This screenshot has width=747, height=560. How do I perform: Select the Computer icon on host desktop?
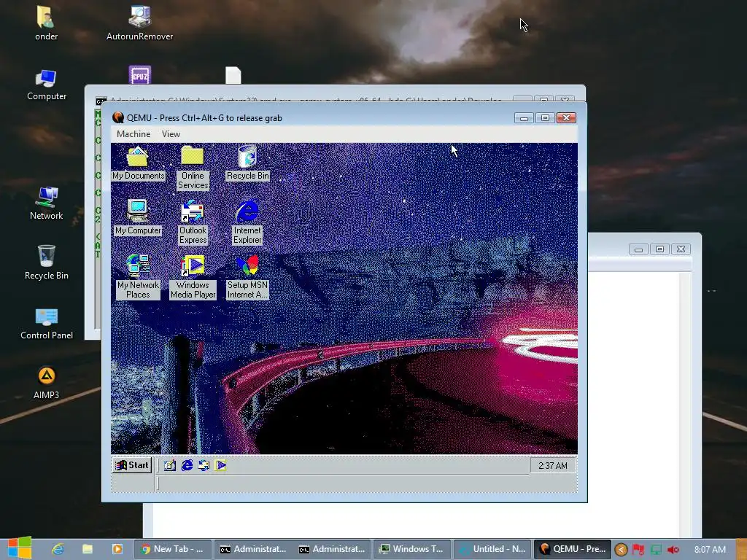[46, 85]
